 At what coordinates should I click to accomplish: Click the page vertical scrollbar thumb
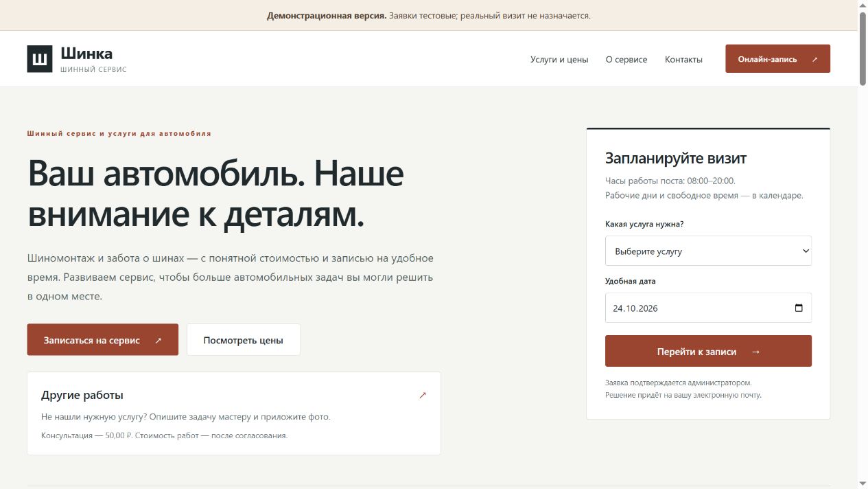coord(863,48)
